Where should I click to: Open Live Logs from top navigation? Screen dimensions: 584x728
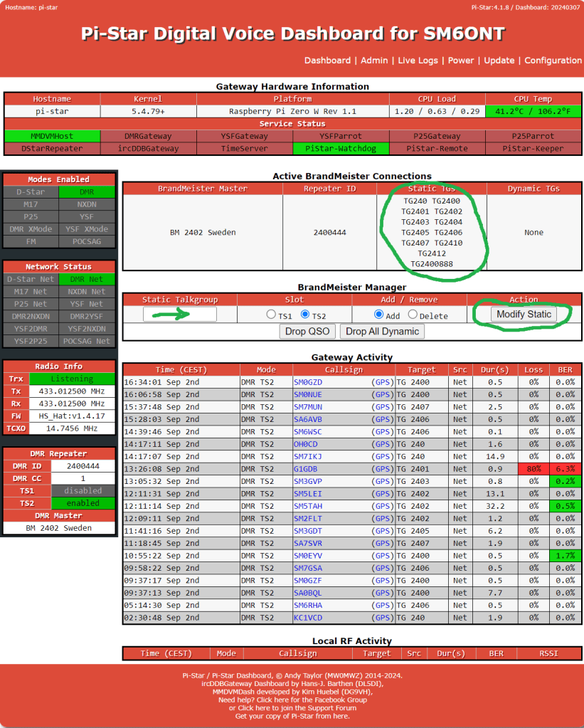coord(418,60)
